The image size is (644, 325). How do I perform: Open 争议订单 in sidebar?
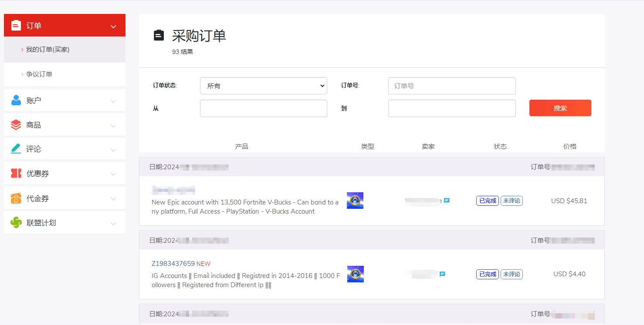(39, 74)
